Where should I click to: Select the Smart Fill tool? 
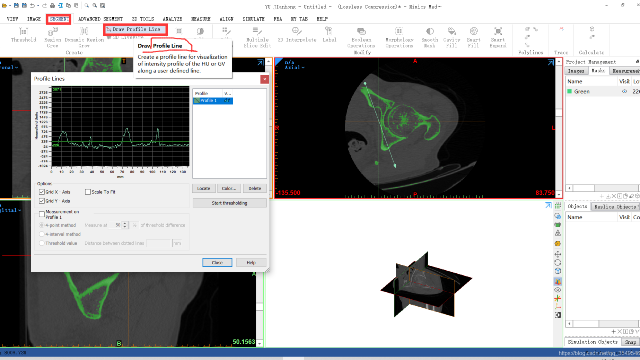tap(473, 37)
